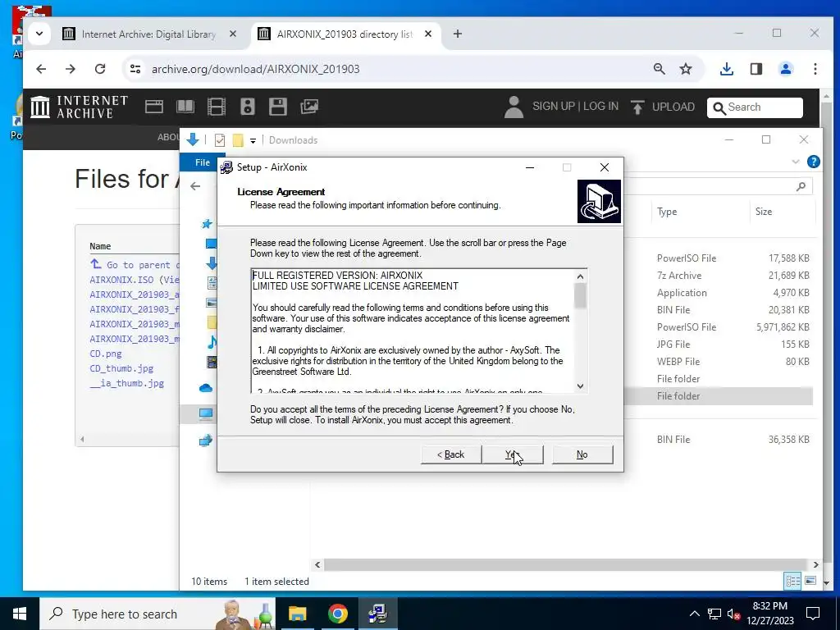Open Chrome downloads icon
Viewport: 840px width, 630px height.
[727, 69]
